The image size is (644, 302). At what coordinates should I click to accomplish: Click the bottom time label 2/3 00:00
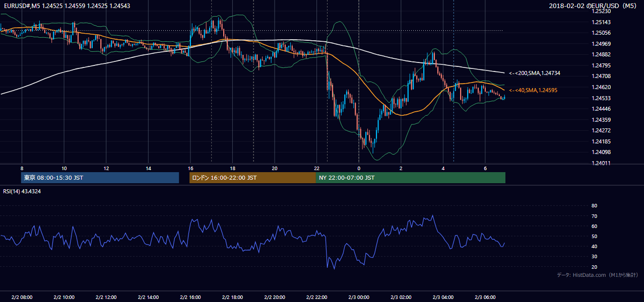coord(359,297)
